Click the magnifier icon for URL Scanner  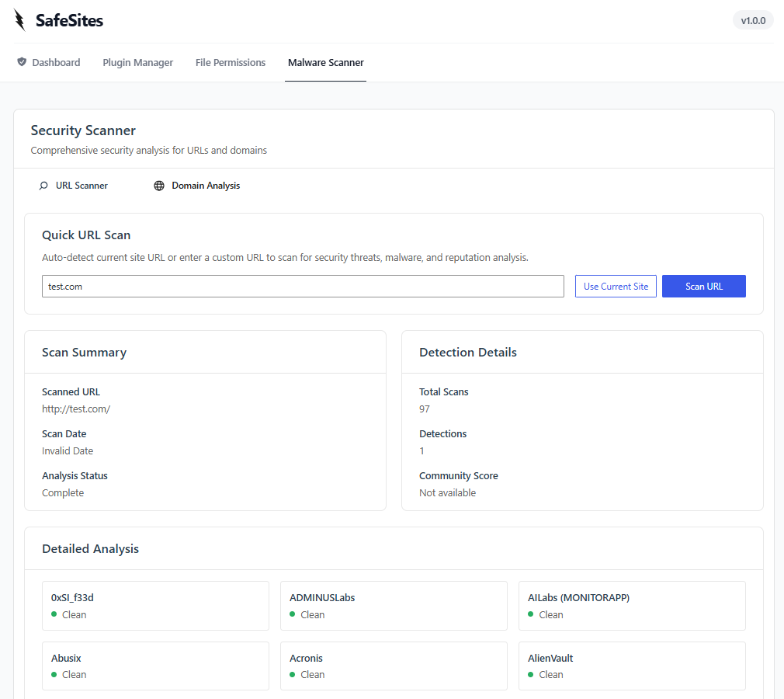pos(43,186)
